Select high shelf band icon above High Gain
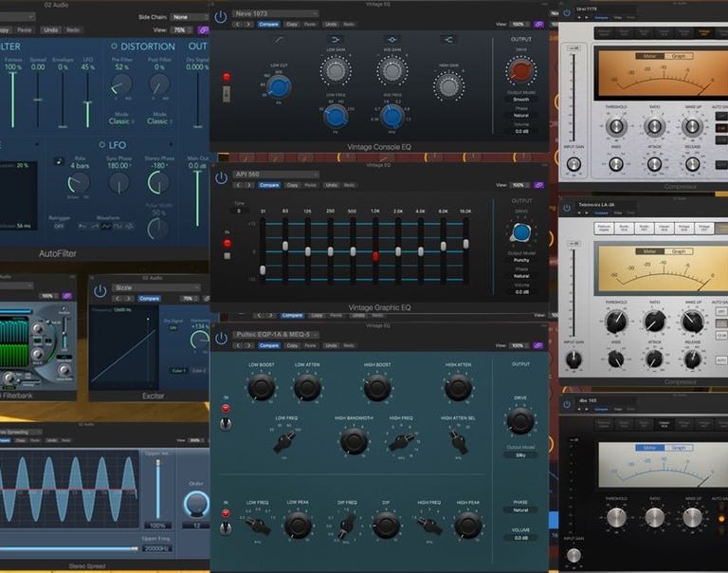Viewport: 728px width, 573px height. tap(448, 40)
